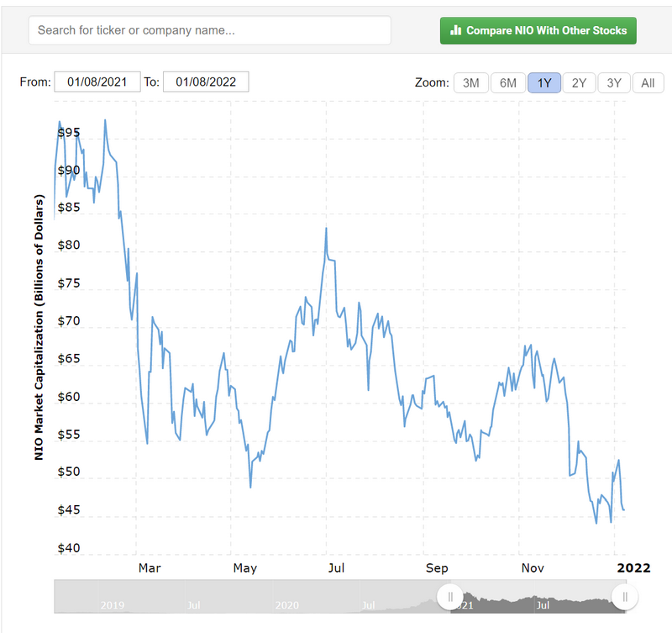Select the 3M zoom range
The width and height of the screenshot is (672, 633).
coord(471,82)
